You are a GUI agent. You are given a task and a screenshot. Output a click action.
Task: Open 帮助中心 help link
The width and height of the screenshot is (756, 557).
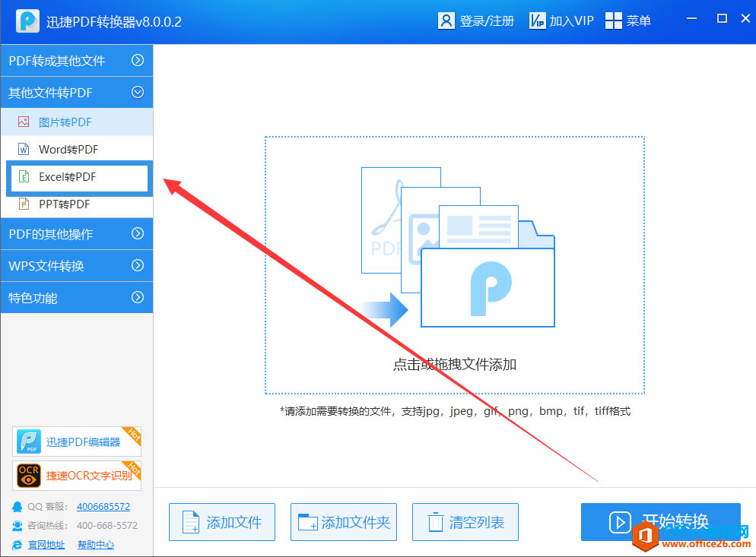click(96, 545)
